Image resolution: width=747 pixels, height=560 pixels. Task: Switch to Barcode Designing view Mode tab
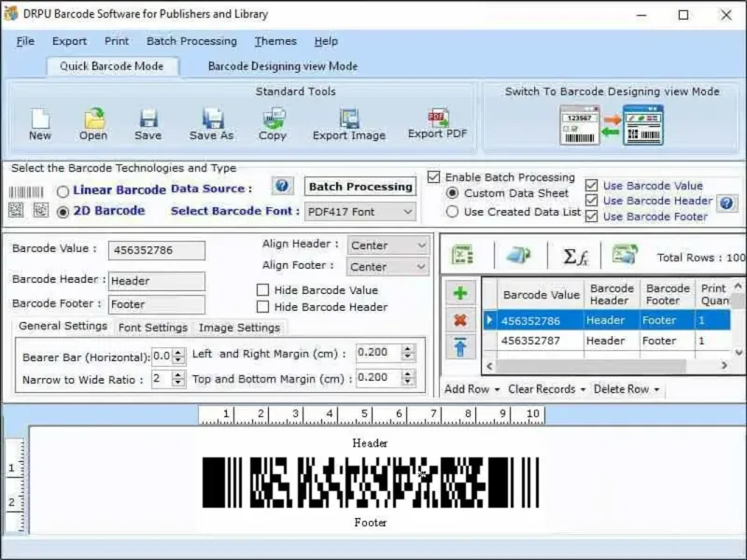pos(283,66)
